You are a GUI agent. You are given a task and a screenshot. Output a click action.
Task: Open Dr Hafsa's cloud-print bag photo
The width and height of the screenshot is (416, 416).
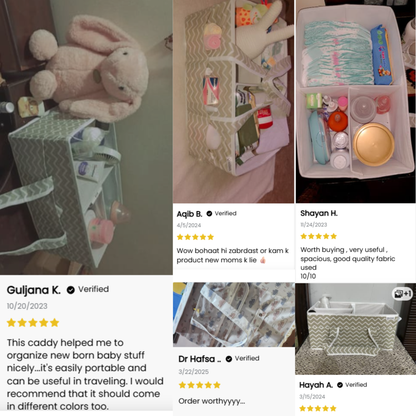pyautogui.click(x=234, y=315)
